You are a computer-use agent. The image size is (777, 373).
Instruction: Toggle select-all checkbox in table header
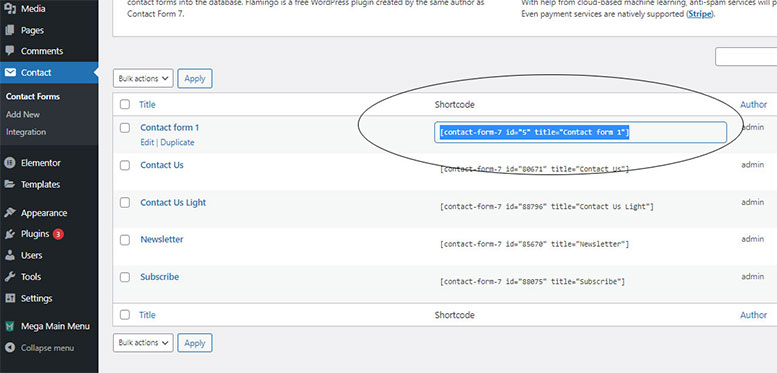(x=125, y=105)
